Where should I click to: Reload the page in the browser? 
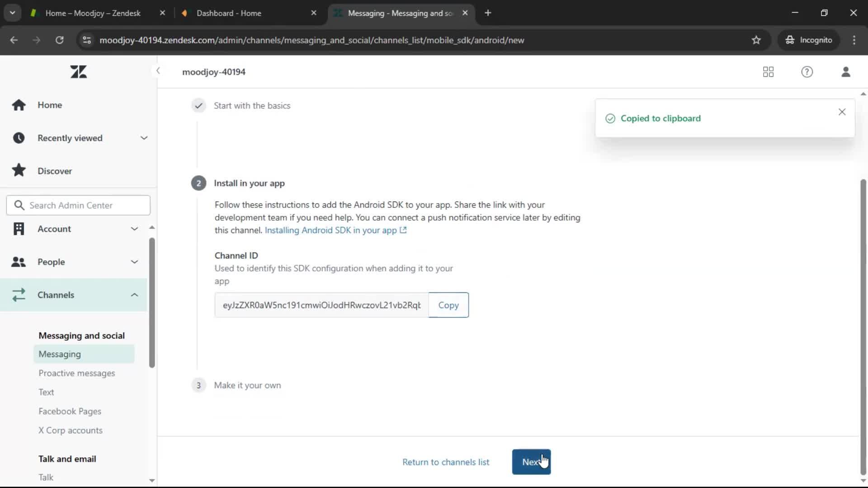[x=59, y=40]
